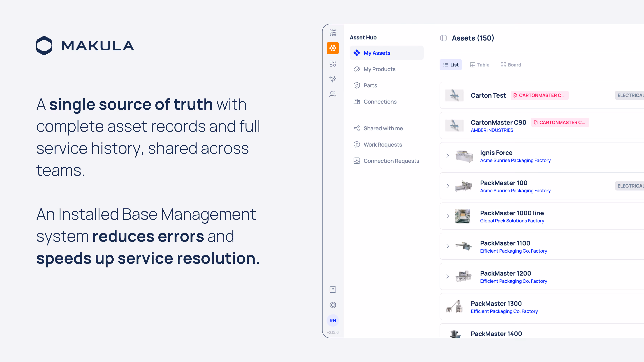Select the PackMaster 1300 asset name
This screenshot has width=644, height=362.
[496, 304]
